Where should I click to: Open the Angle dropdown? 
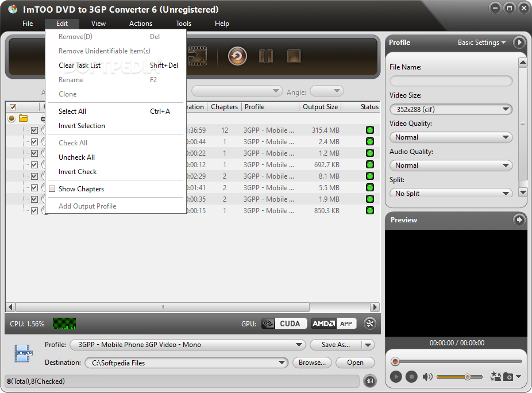(327, 91)
